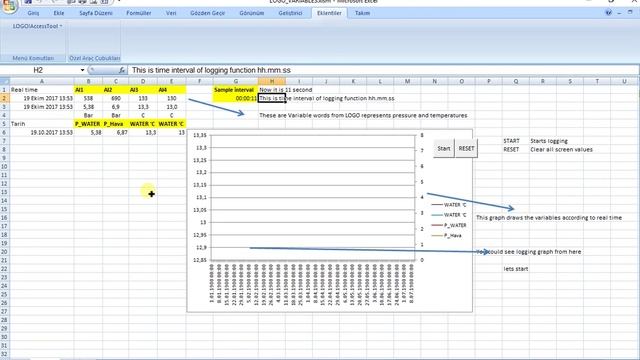
Task: Select the yellow 'P_Hava' cell in row 5
Action: [x=116, y=124]
